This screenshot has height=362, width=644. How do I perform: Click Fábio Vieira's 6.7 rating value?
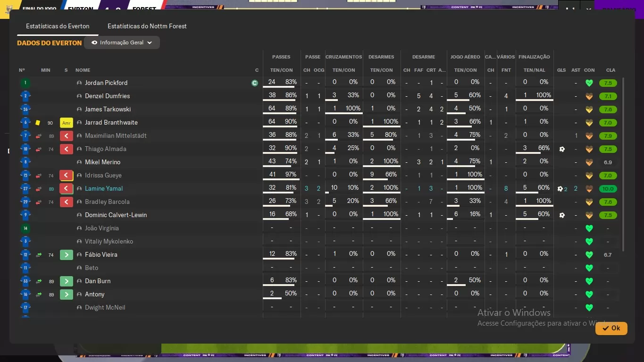tap(608, 255)
